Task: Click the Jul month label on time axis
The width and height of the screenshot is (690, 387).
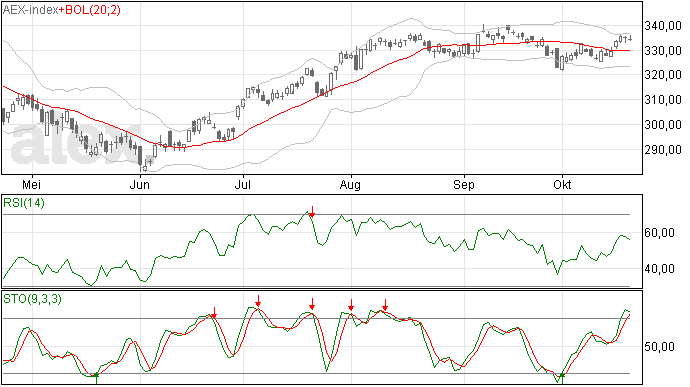Action: [242, 184]
